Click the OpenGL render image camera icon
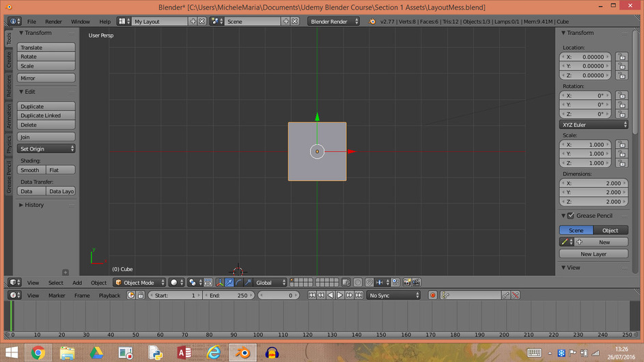Viewport: 644px width, 362px height. click(x=407, y=283)
